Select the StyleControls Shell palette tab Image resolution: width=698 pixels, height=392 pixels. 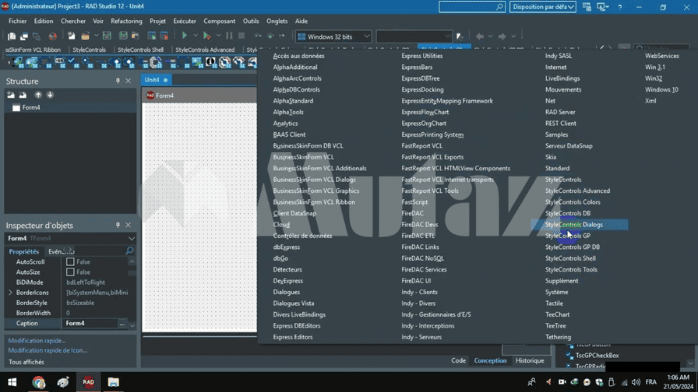[141, 50]
